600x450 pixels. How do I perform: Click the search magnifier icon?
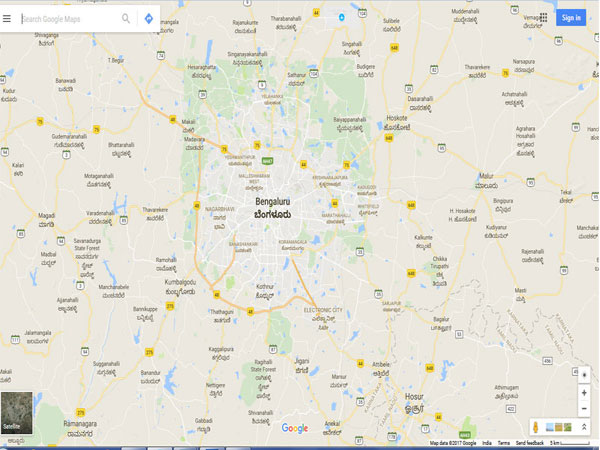[x=126, y=18]
